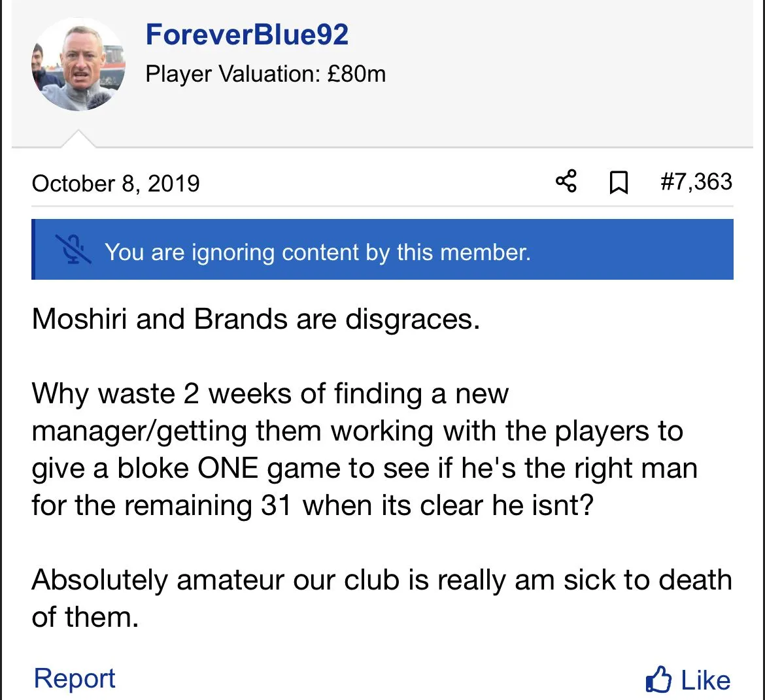Image resolution: width=765 pixels, height=700 pixels.
Task: Click the October 8, 2019 post date
Action: (116, 183)
